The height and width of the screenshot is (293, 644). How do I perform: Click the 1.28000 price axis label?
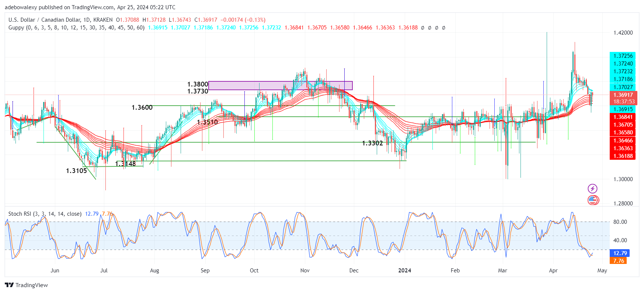tap(623, 204)
